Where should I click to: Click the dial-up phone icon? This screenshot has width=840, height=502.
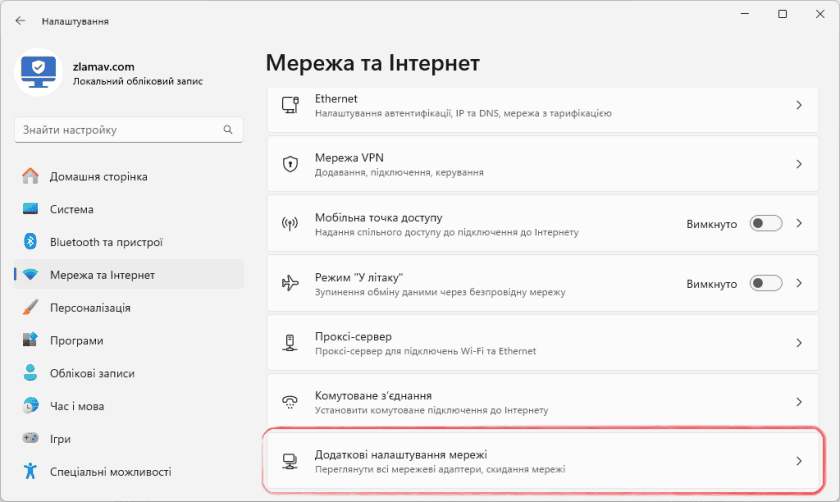(x=290, y=402)
